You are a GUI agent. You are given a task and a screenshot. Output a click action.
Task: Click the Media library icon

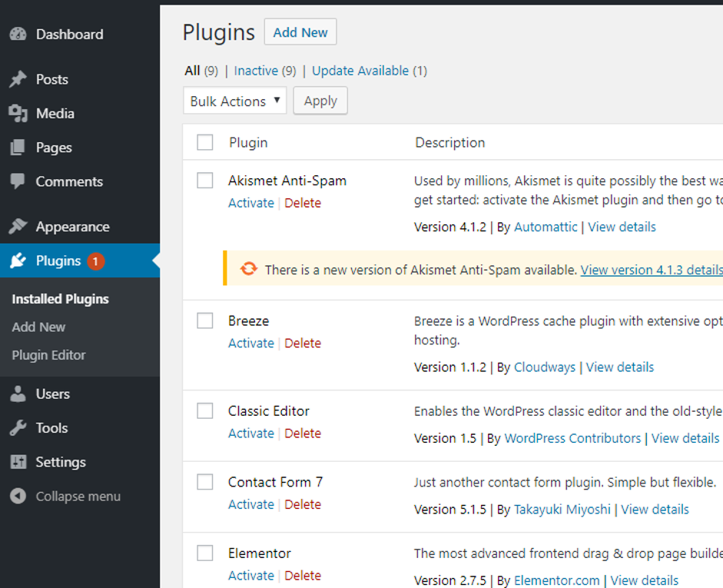tap(18, 114)
